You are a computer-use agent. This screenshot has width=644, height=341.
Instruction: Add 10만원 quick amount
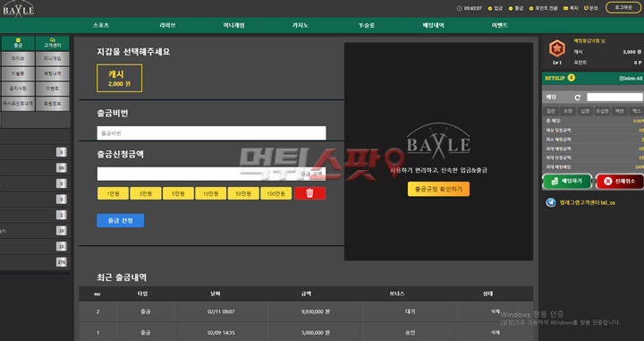click(x=211, y=193)
